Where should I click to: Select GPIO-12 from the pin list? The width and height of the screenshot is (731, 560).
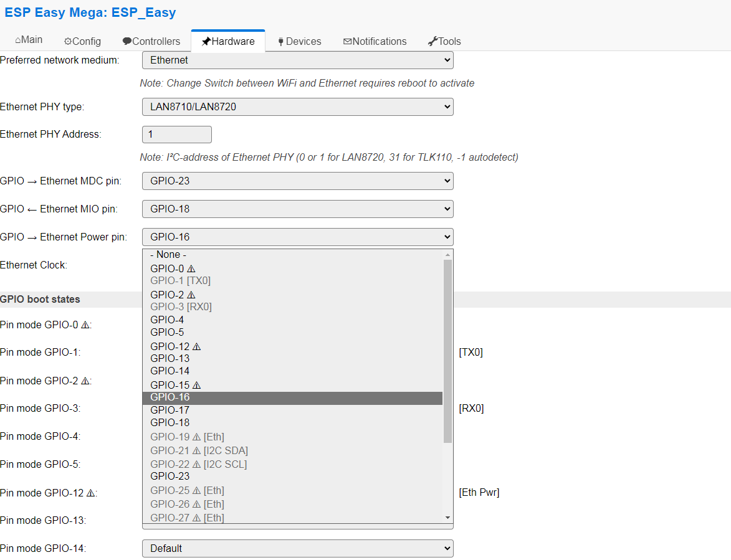click(292, 346)
